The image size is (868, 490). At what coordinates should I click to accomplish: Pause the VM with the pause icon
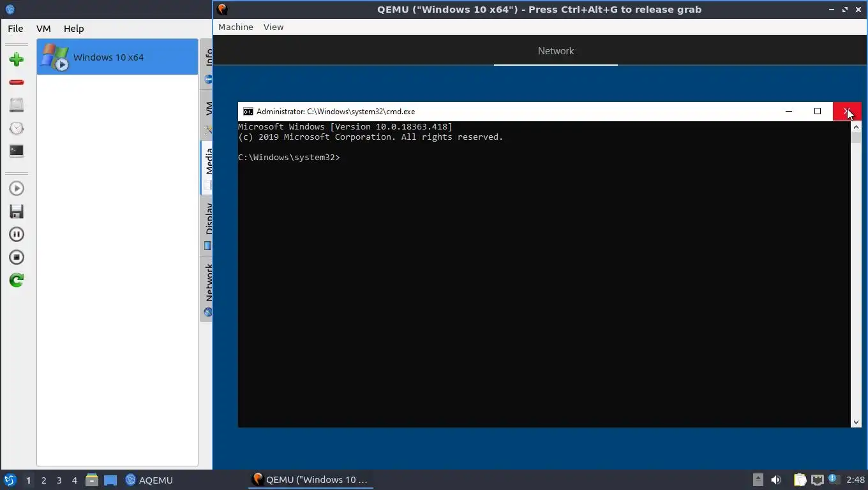pyautogui.click(x=17, y=234)
